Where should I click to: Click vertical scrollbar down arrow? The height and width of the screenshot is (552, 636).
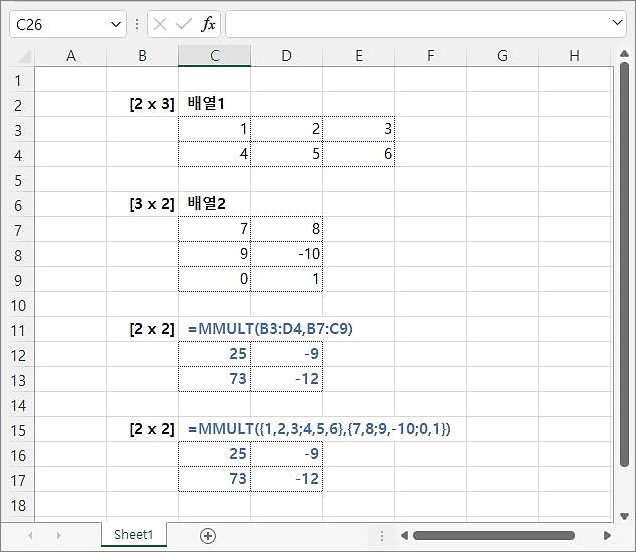click(625, 516)
